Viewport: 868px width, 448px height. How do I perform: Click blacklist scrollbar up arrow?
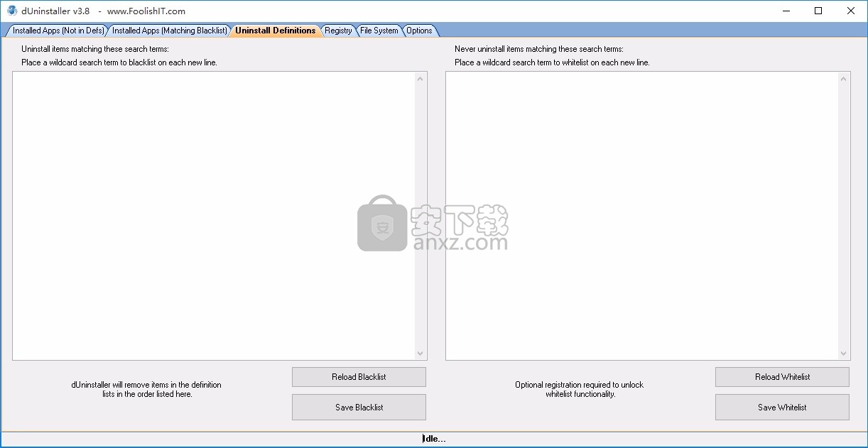[x=421, y=78]
